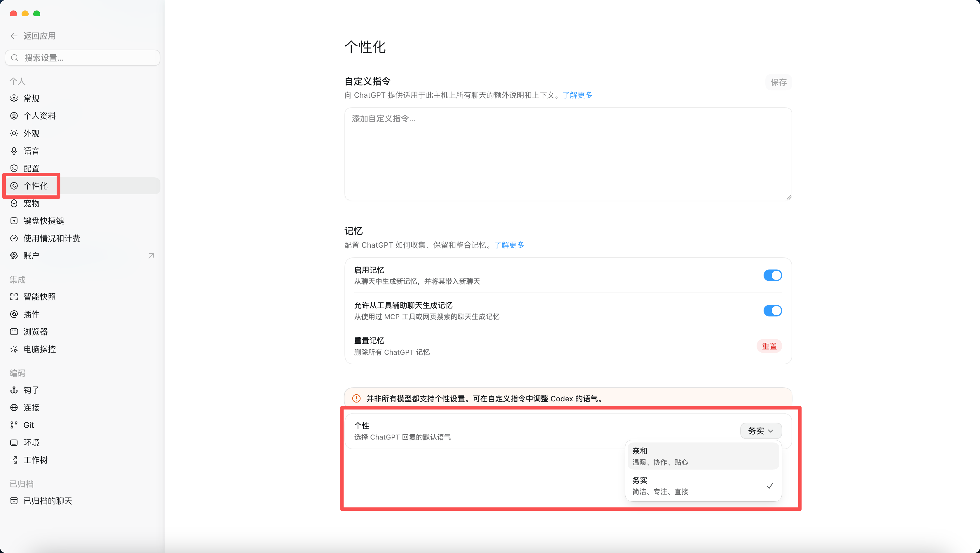The image size is (980, 553).
Task: Click the plugin icon beside 插件
Action: [14, 314]
